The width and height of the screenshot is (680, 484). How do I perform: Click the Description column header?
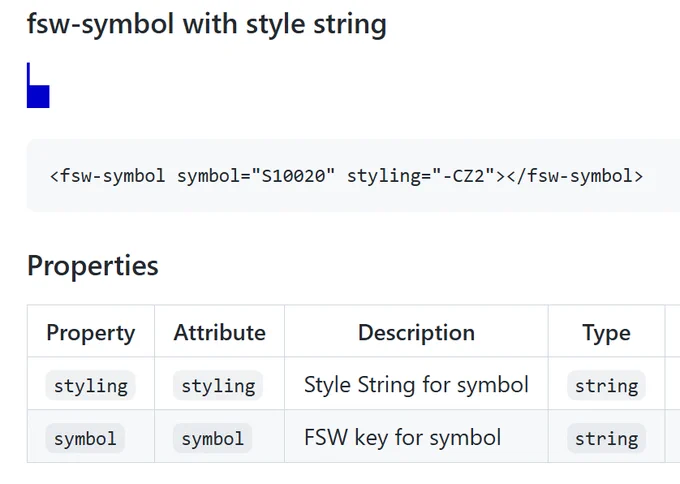[416, 332]
